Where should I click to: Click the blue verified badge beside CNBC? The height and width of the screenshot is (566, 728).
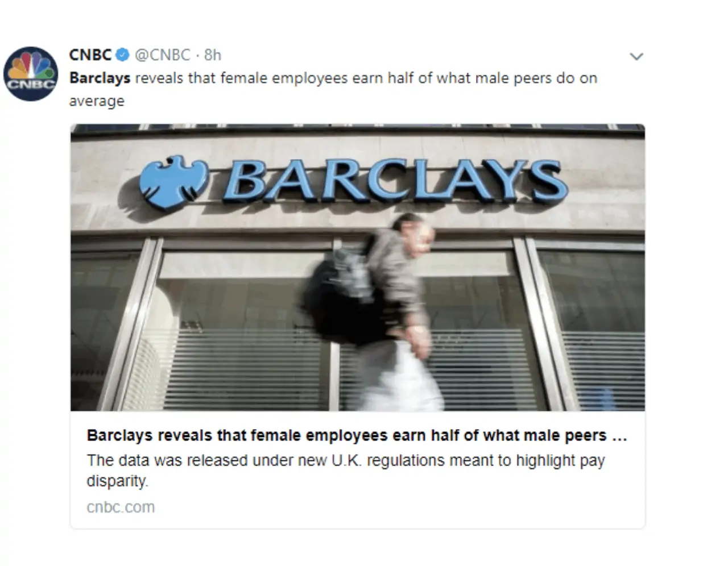point(122,55)
